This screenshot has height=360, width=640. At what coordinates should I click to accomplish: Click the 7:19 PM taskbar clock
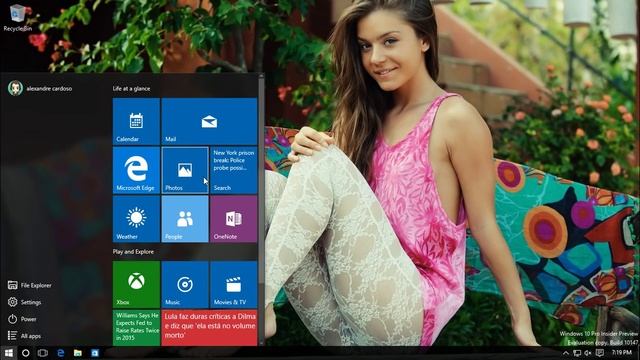click(622, 353)
